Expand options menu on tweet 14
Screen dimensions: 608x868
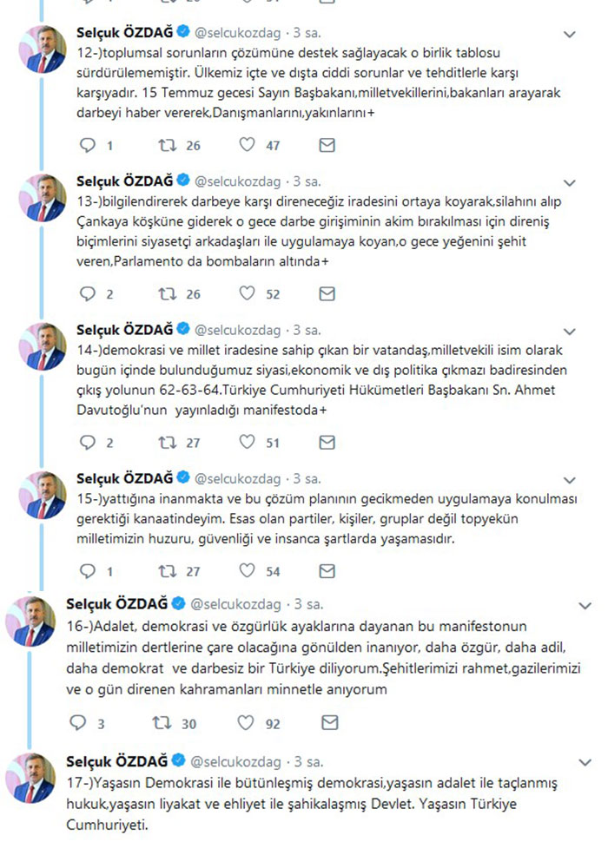click(x=570, y=332)
